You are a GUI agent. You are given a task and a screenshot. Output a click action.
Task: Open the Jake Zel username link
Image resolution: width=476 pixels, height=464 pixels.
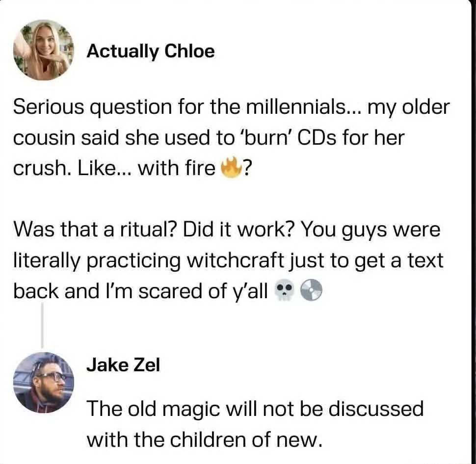123,365
